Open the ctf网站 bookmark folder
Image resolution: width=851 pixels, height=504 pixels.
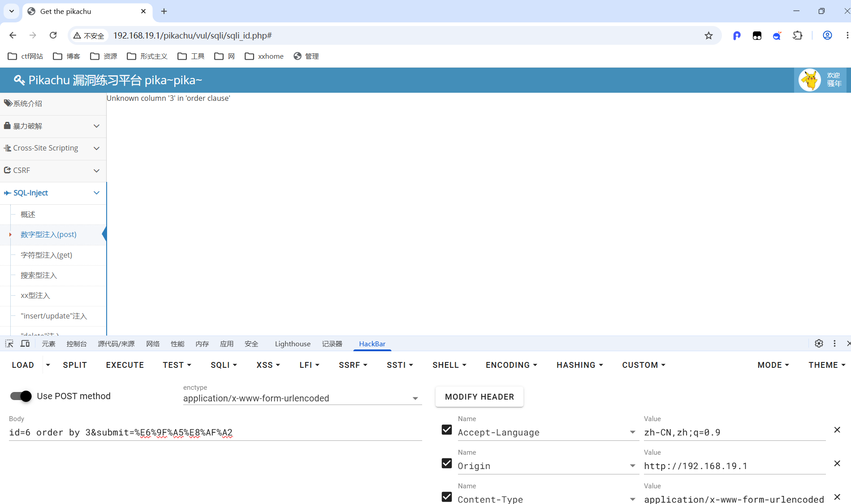point(26,56)
